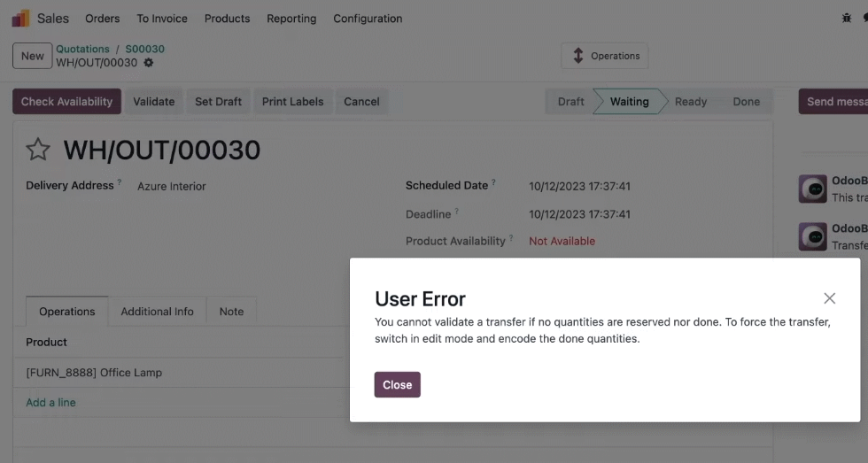Screen dimensions: 868x463
Task: Open the Reporting menu
Action: (291, 19)
